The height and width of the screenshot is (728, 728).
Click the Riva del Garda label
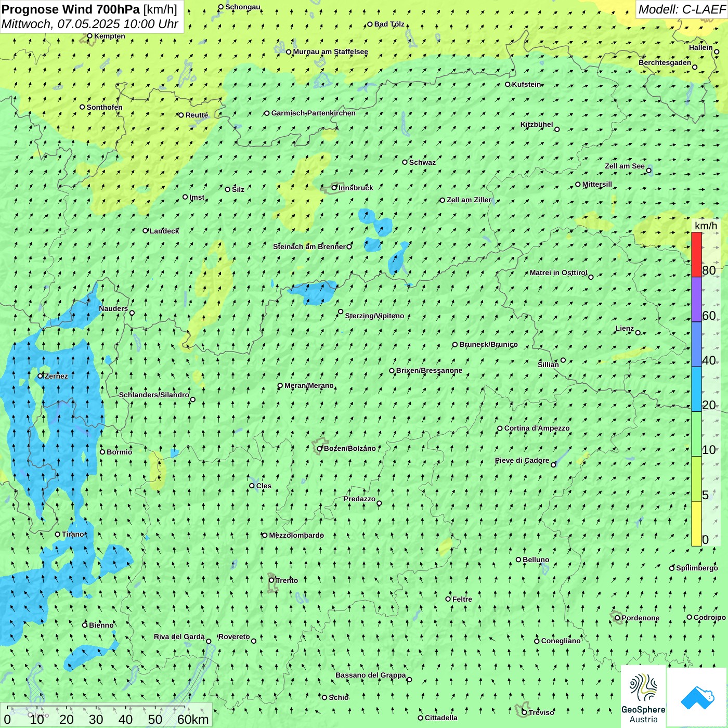[179, 636]
